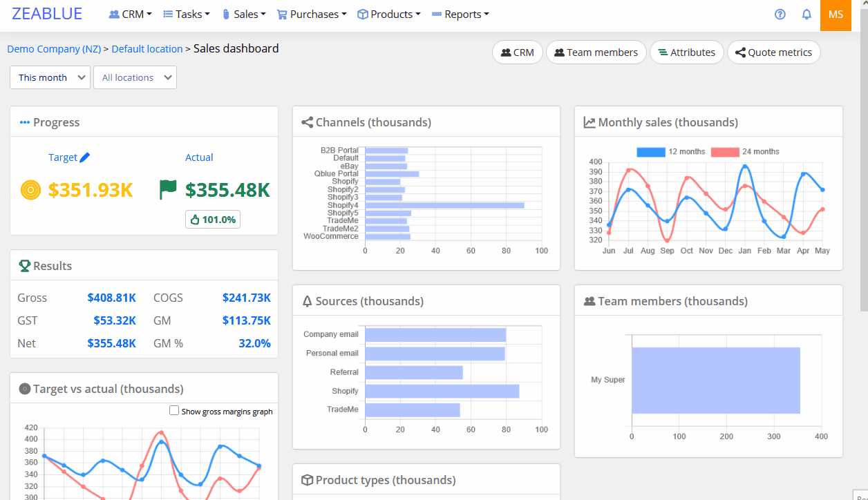Click the yellow target coin icon
868x500 pixels.
pyautogui.click(x=31, y=189)
